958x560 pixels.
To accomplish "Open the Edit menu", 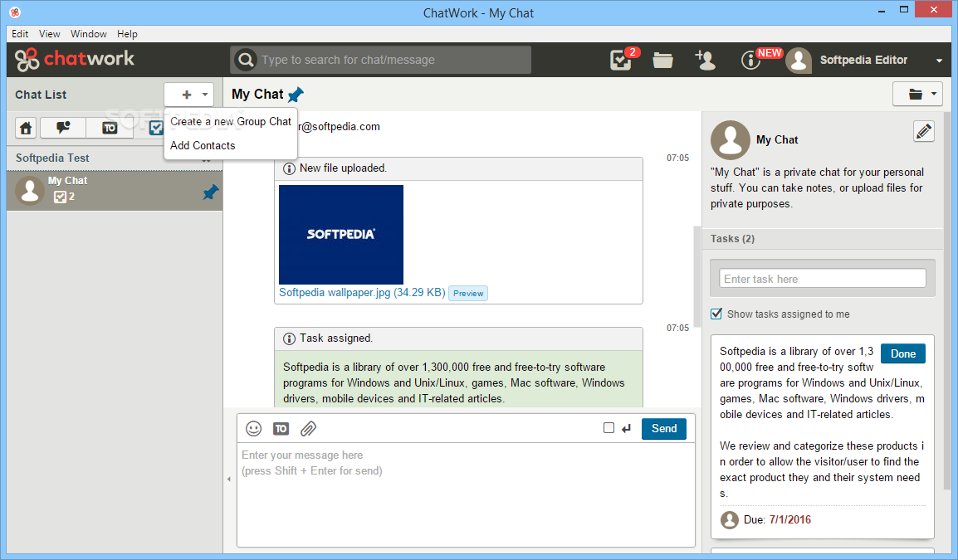I will coord(20,33).
